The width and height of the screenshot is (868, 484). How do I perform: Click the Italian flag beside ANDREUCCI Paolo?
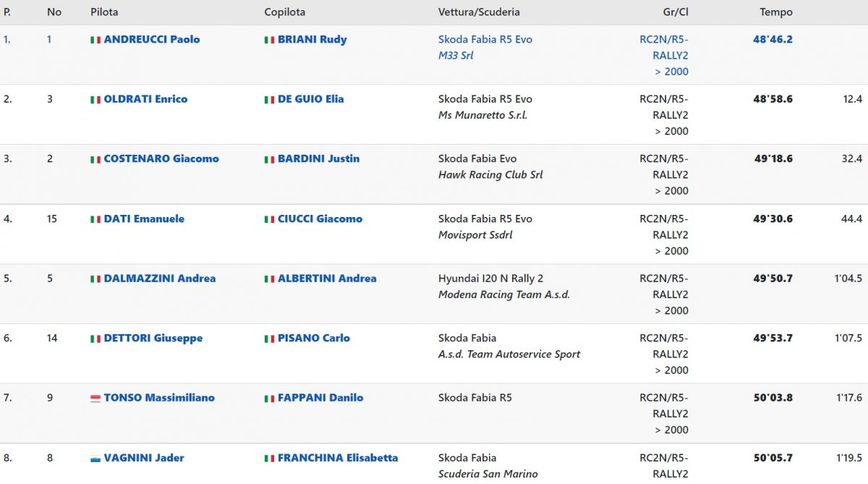point(95,41)
